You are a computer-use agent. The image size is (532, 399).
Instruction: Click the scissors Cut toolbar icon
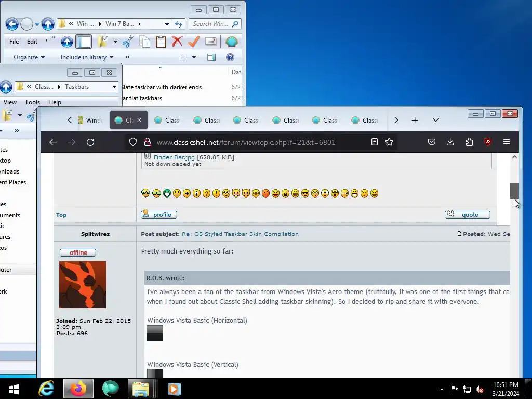pyautogui.click(x=128, y=42)
